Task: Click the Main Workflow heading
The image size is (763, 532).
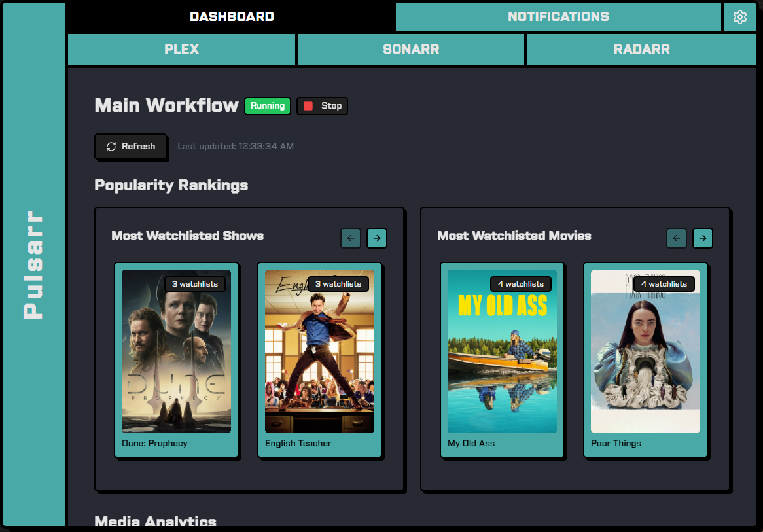Action: point(166,105)
